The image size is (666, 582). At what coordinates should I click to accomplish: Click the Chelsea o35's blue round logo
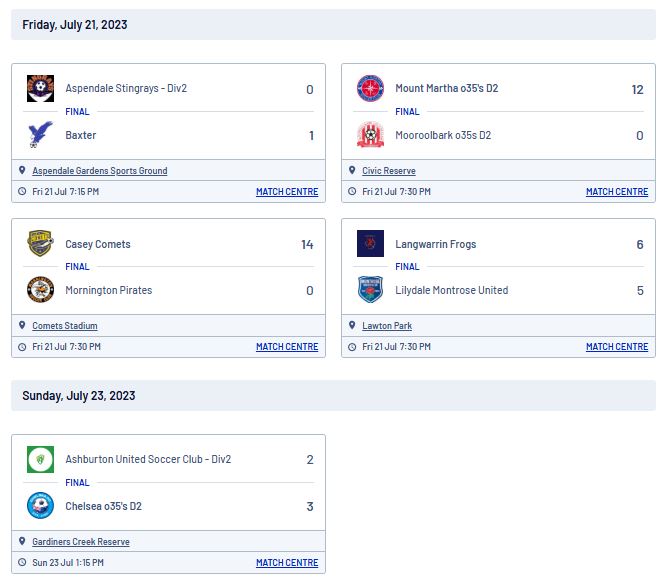pyautogui.click(x=40, y=506)
